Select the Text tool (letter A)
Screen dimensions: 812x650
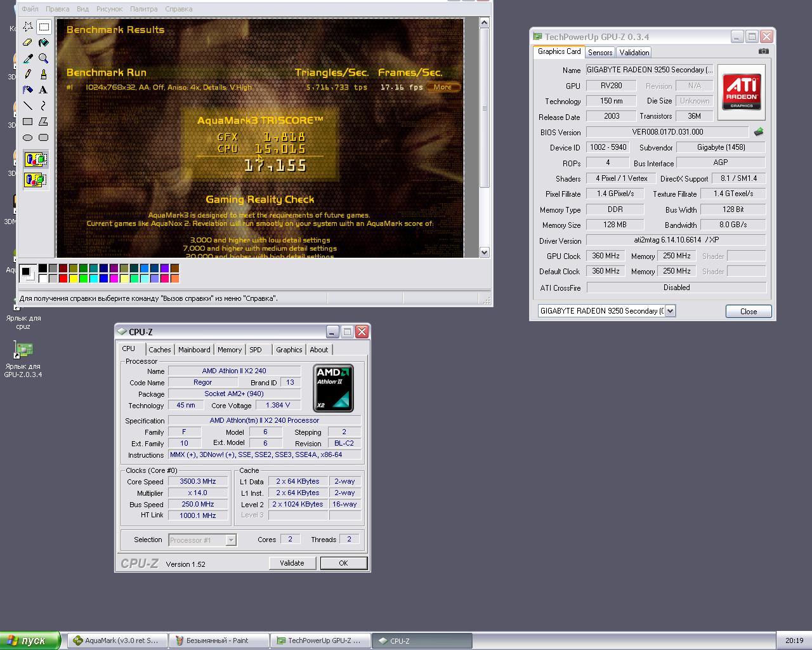coord(44,90)
